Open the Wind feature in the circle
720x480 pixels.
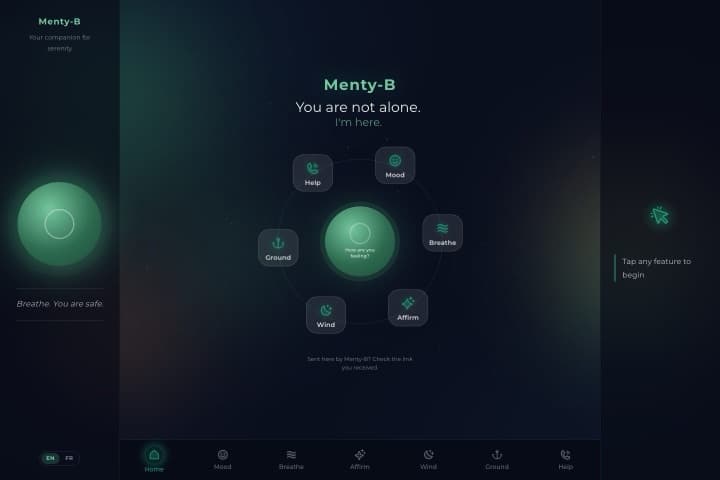click(x=326, y=315)
